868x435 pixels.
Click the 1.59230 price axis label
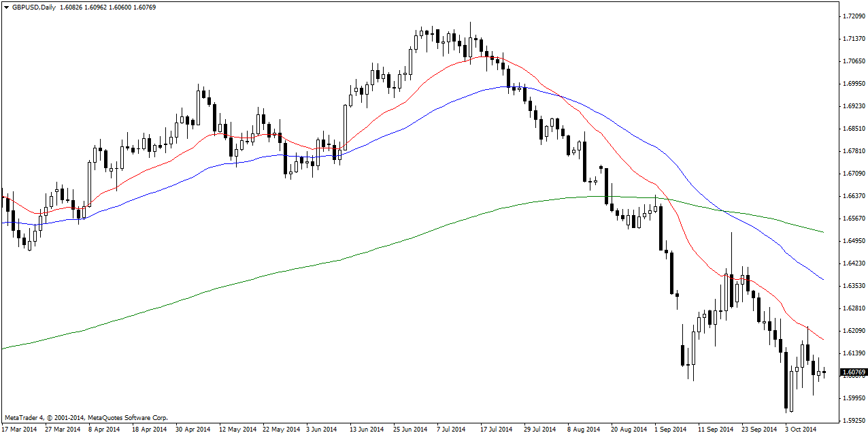click(x=853, y=421)
